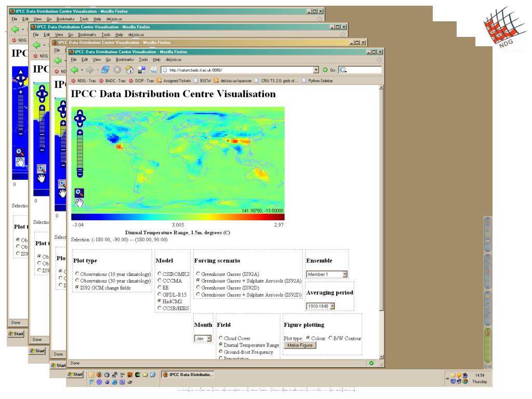Select Observations (30 year climatology) plot type
This screenshot has width=532, height=399.
pos(77,280)
